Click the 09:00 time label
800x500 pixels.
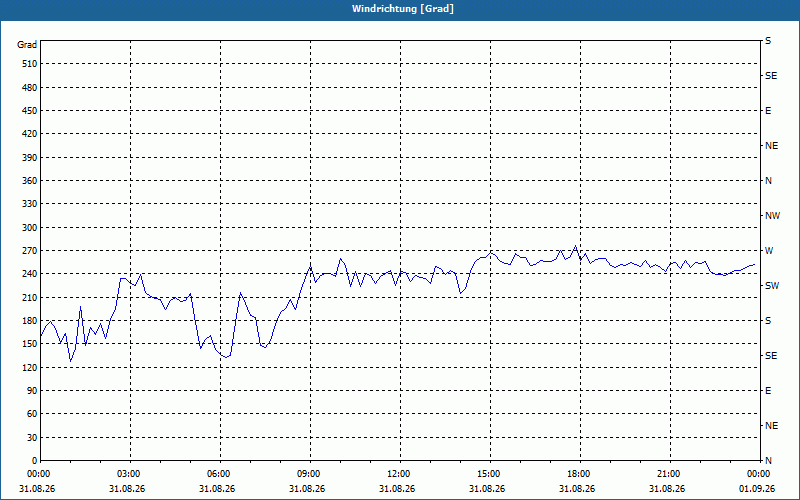(x=308, y=474)
